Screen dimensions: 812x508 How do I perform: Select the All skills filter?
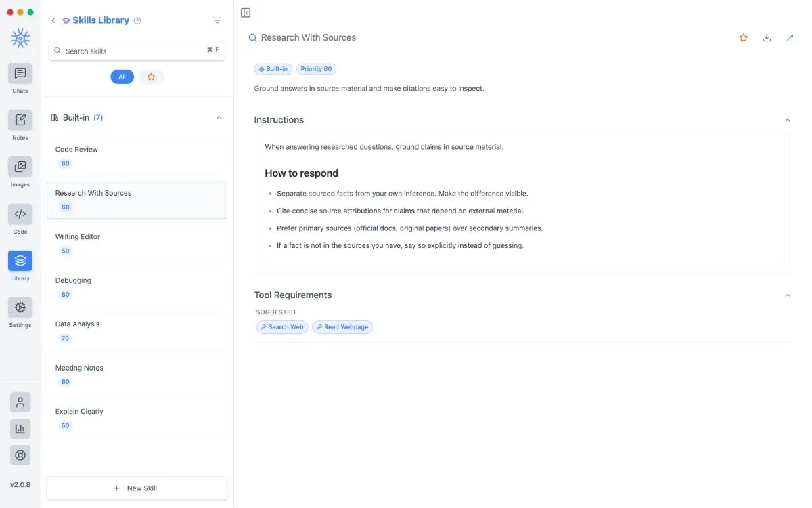pos(122,77)
